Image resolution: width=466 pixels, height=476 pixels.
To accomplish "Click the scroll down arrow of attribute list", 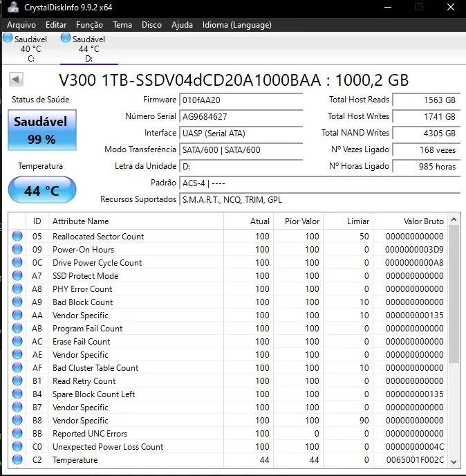I will coord(454,462).
